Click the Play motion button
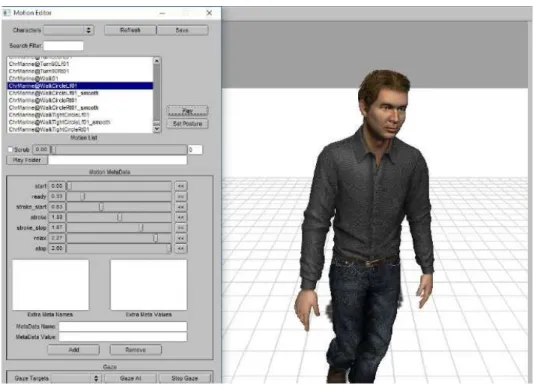This screenshot has width=534, height=391. 188,111
